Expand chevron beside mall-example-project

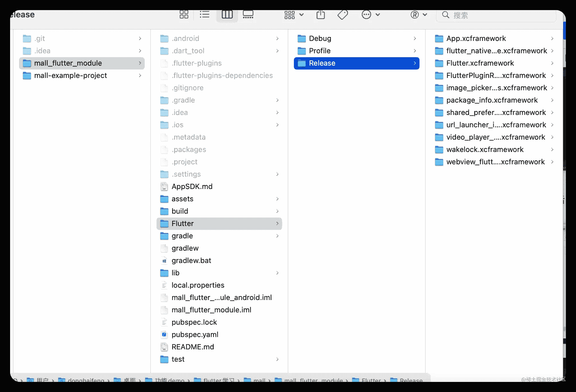[140, 75]
